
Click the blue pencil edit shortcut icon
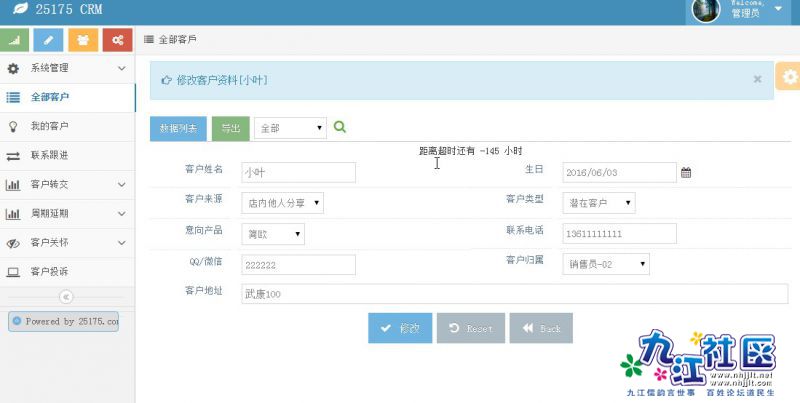(49, 40)
